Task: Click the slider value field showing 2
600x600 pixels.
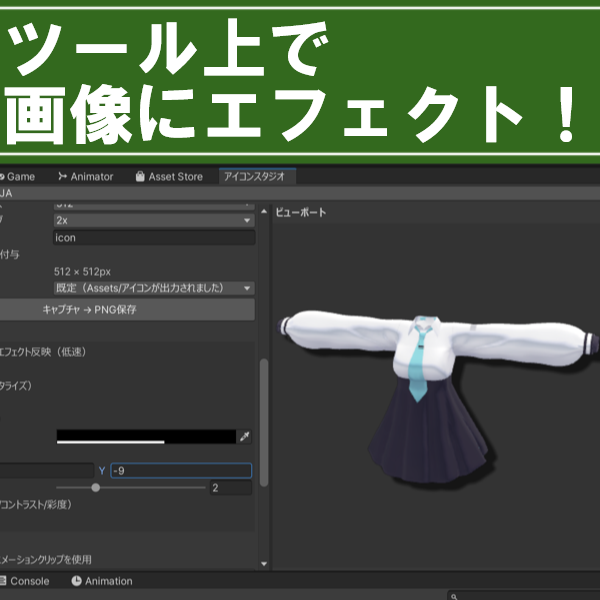Action: [231, 488]
